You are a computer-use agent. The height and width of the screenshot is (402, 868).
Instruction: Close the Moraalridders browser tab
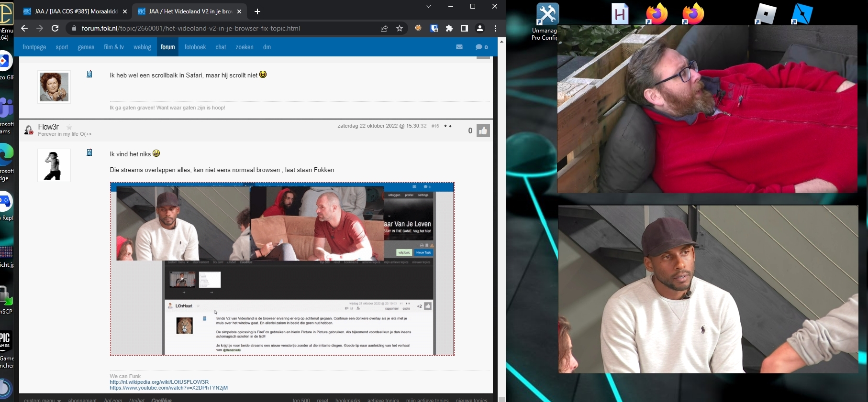point(125,11)
